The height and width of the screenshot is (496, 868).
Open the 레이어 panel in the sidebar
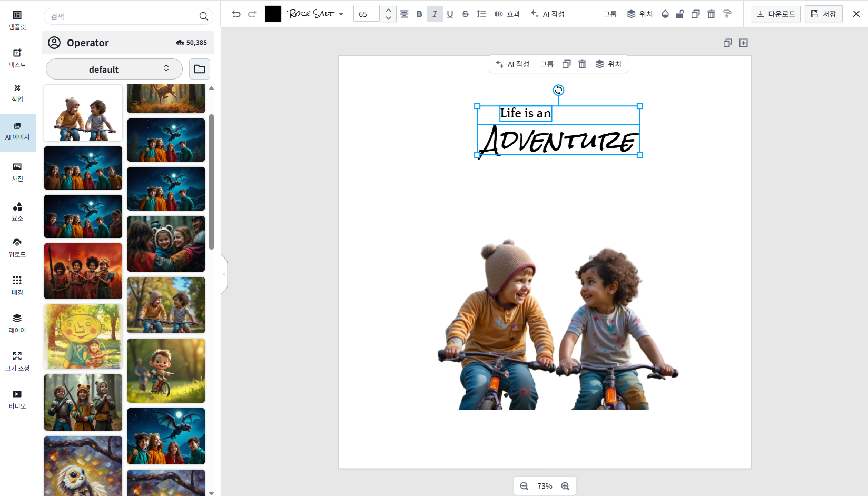coord(17,323)
